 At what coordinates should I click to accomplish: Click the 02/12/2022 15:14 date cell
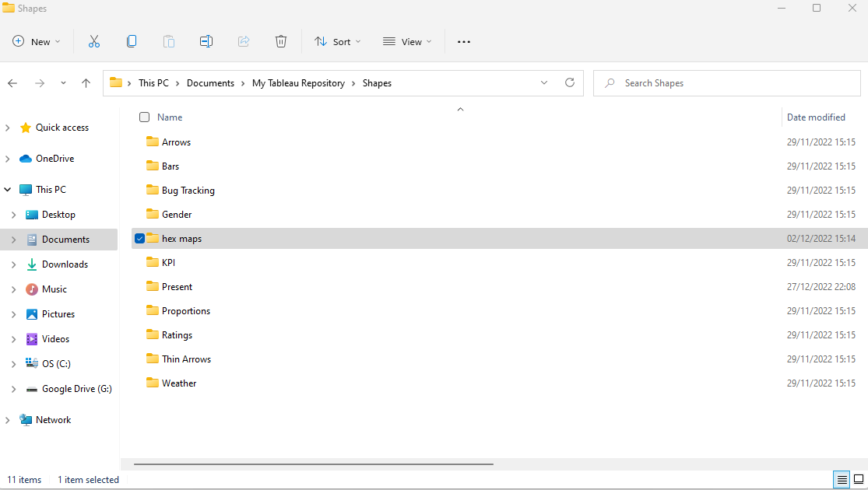pos(821,238)
